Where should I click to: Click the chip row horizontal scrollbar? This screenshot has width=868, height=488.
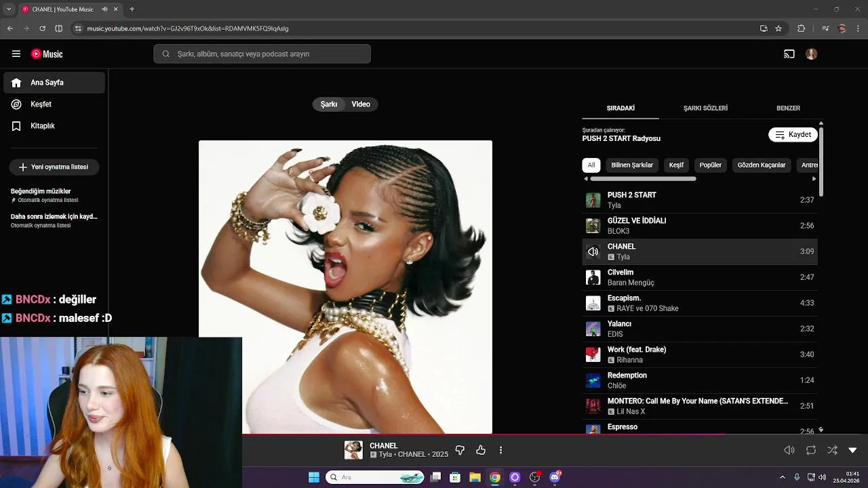(x=643, y=179)
